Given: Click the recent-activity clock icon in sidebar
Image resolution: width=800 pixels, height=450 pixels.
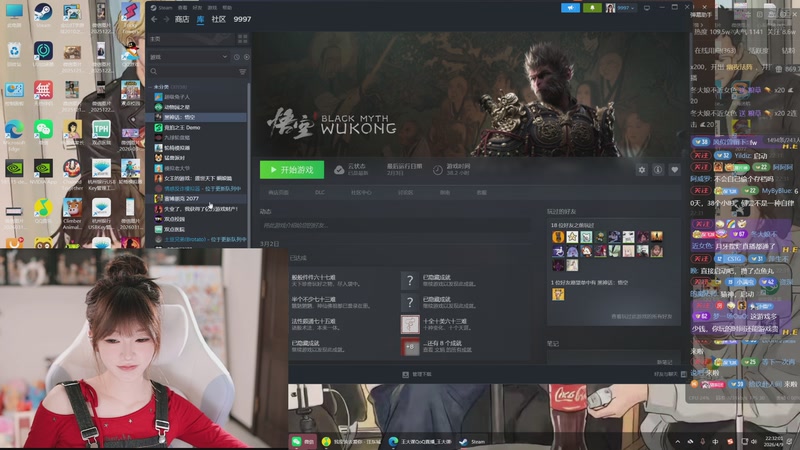Looking at the screenshot, I should [x=236, y=57].
